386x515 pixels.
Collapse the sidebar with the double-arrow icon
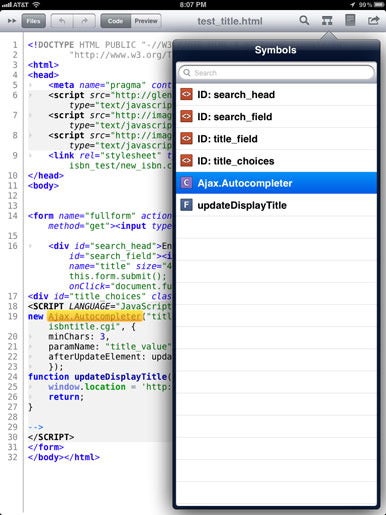pyautogui.click(x=12, y=21)
